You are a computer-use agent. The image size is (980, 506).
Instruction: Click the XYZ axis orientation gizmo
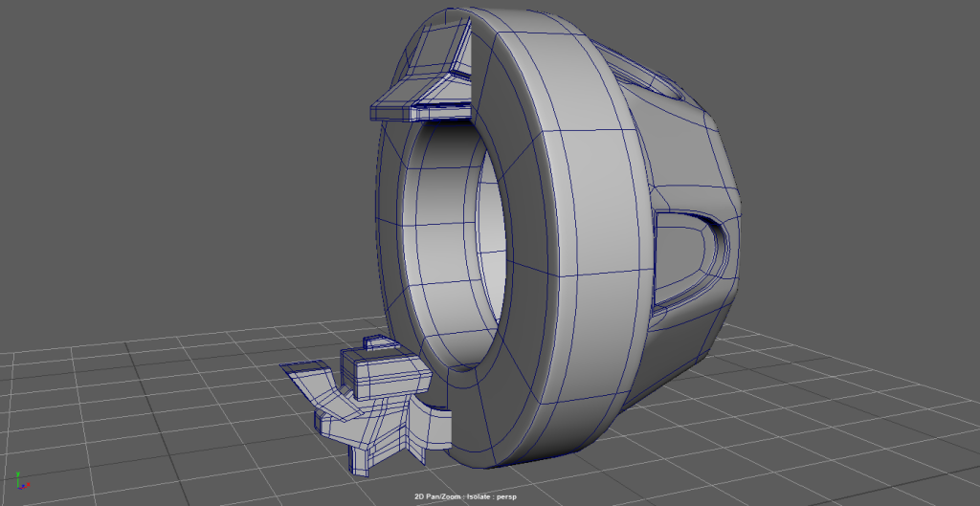pyautogui.click(x=23, y=481)
